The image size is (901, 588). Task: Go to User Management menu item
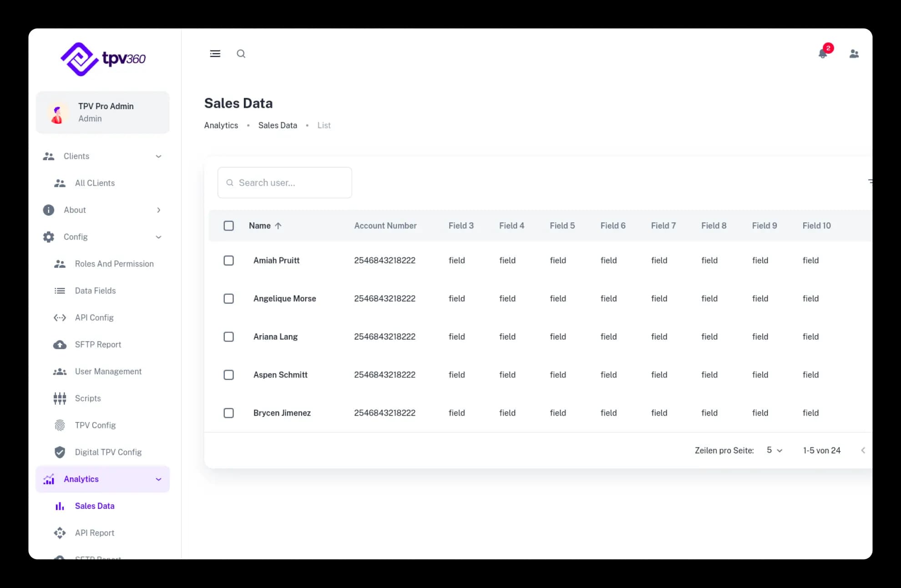pos(108,372)
